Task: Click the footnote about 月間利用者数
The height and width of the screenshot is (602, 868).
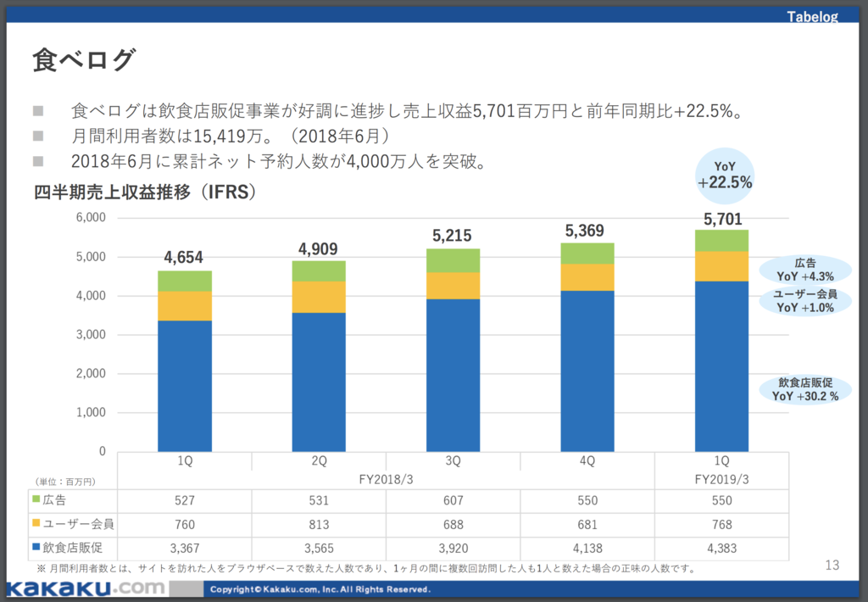Action: click(366, 568)
